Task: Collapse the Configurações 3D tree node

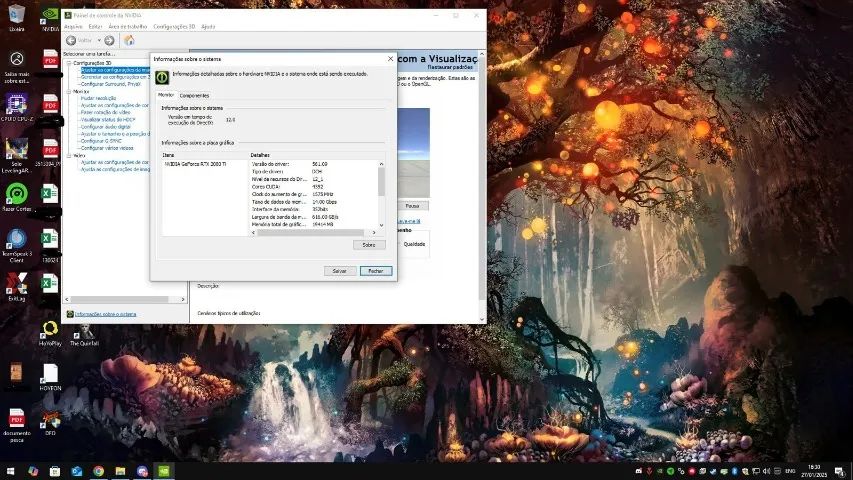Action: tap(69, 63)
